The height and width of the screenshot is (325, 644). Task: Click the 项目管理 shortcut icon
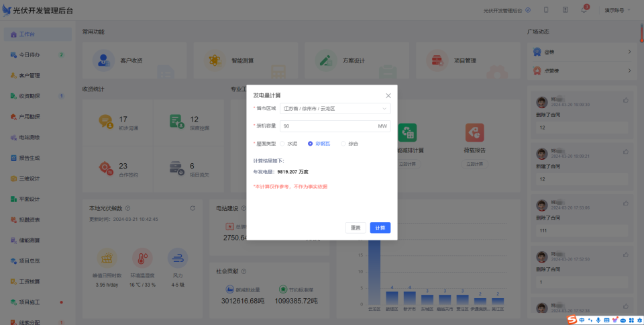click(x=437, y=60)
